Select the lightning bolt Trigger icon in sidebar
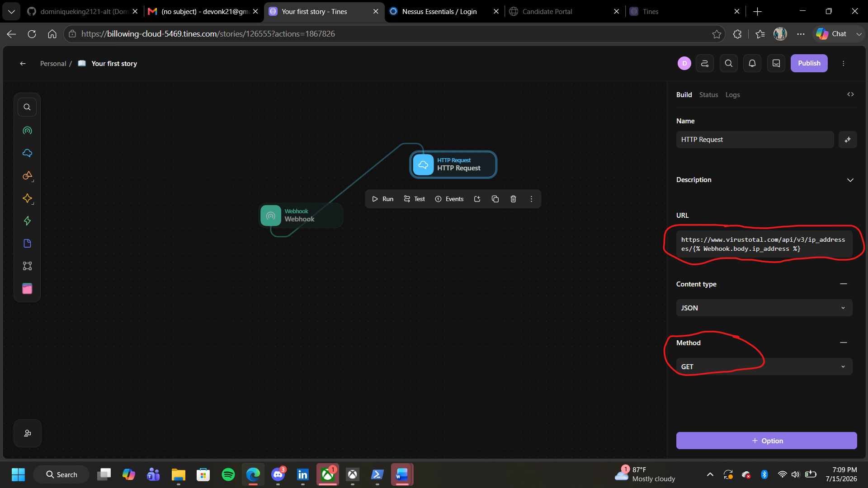Screen dimensions: 868x488 [x=27, y=221]
